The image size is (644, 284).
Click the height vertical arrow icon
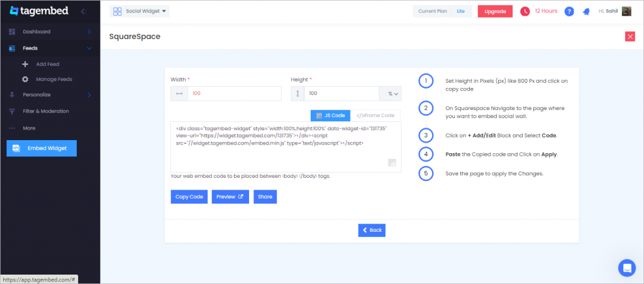297,94
